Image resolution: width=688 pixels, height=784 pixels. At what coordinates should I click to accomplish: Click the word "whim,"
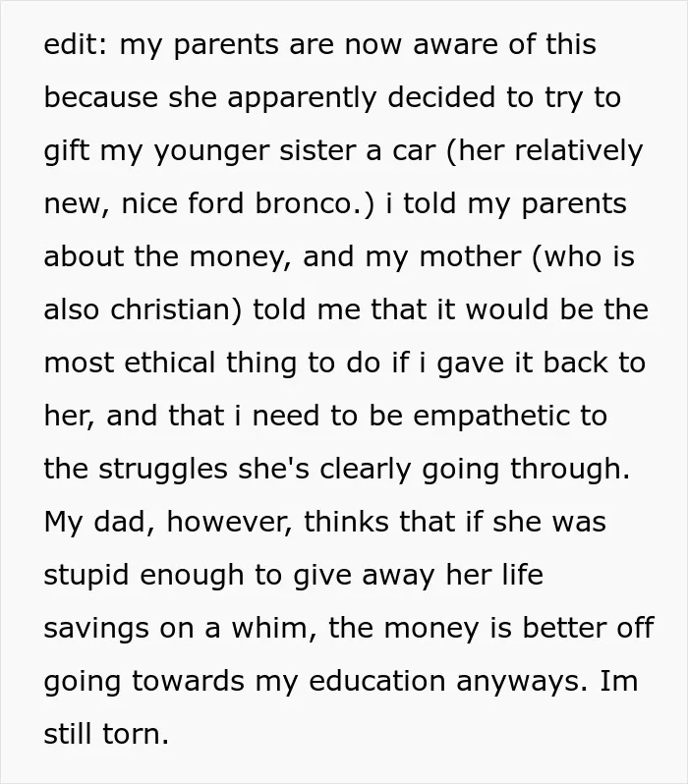[274, 628]
